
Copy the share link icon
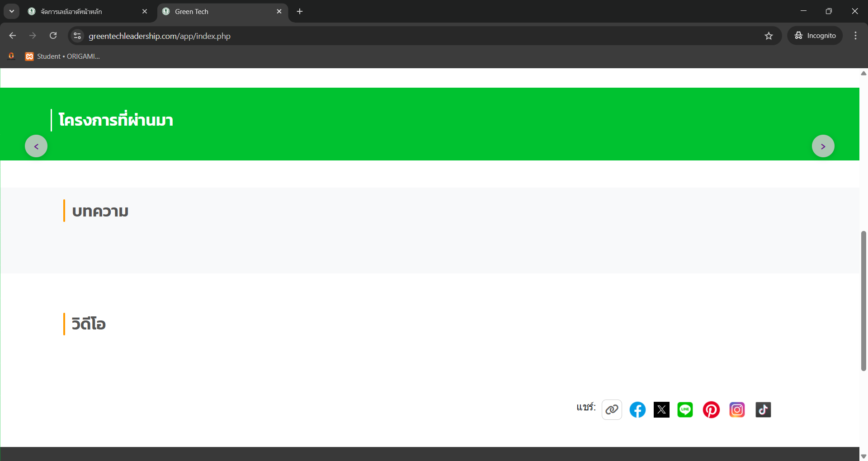[612, 409]
